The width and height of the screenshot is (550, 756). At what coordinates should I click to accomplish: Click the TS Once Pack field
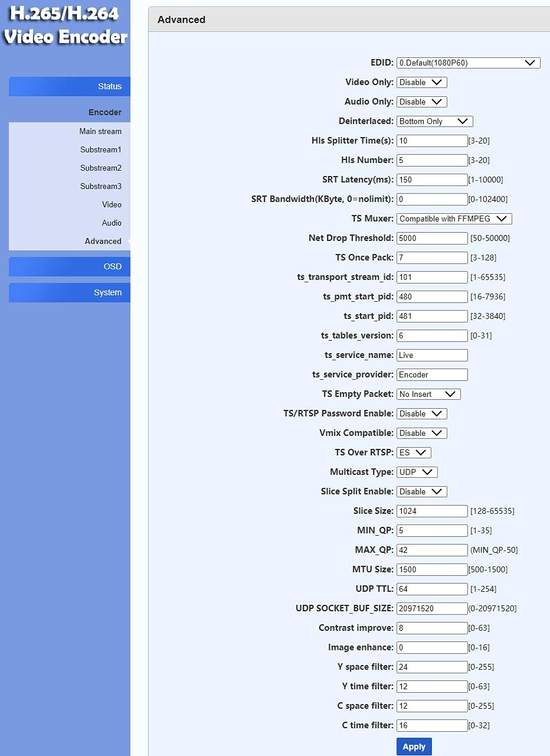click(x=432, y=258)
